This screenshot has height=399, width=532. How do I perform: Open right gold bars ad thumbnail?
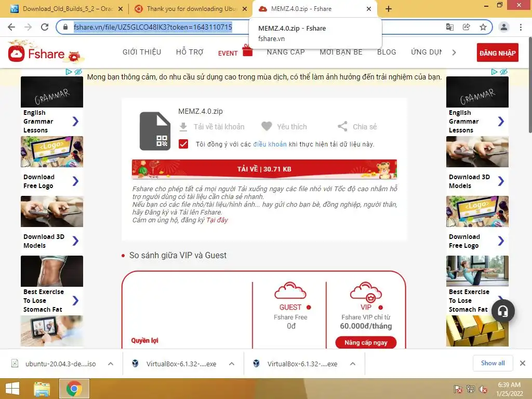477,331
